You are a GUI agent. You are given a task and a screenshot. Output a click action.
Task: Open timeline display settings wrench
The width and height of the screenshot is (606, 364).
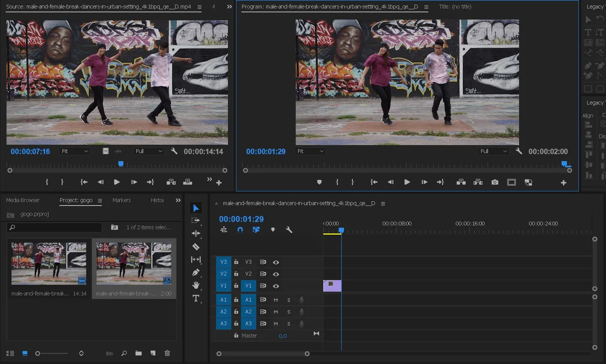(289, 230)
